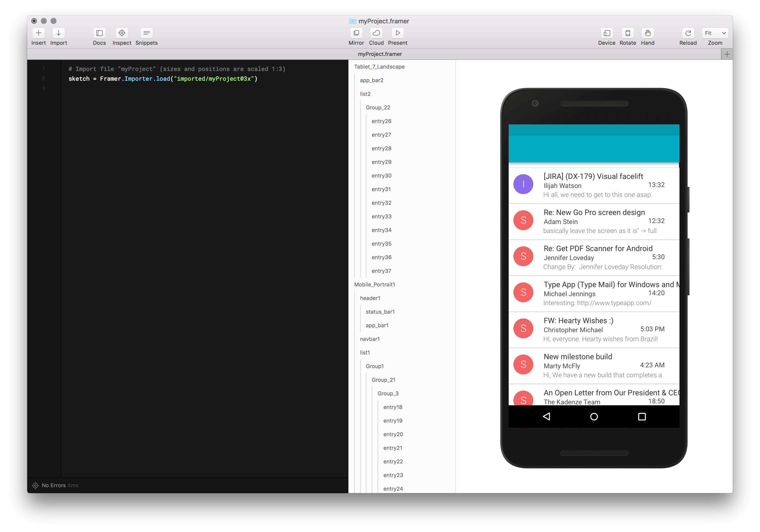The height and width of the screenshot is (532, 760).
Task: Collapse the Group_22 layer group
Action: 378,107
